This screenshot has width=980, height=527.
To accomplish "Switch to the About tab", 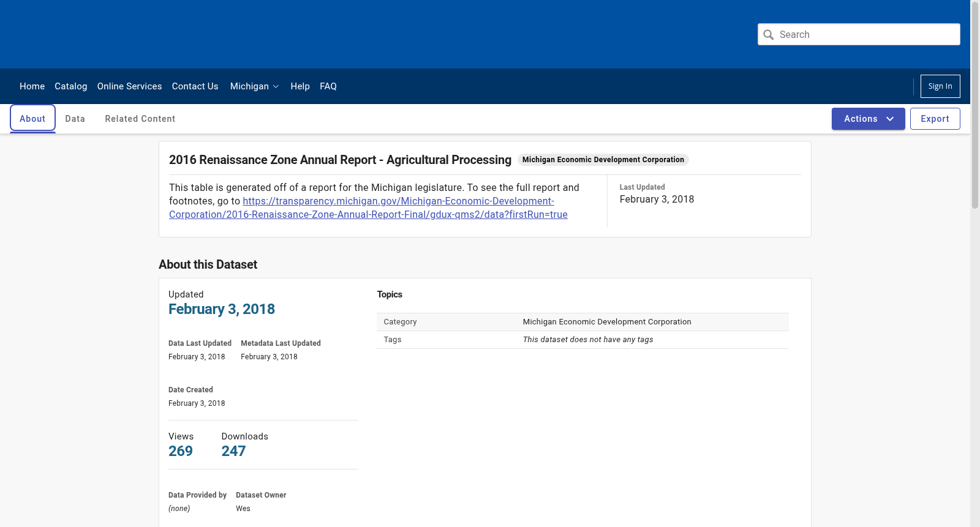I will coord(32,119).
